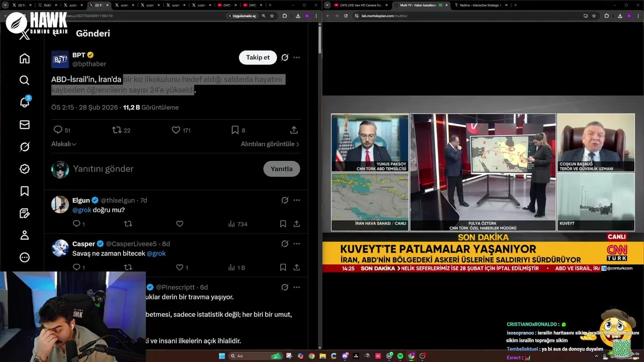644x362 pixels.
Task: Bookmark page with star in left browser
Action: click(x=272, y=16)
